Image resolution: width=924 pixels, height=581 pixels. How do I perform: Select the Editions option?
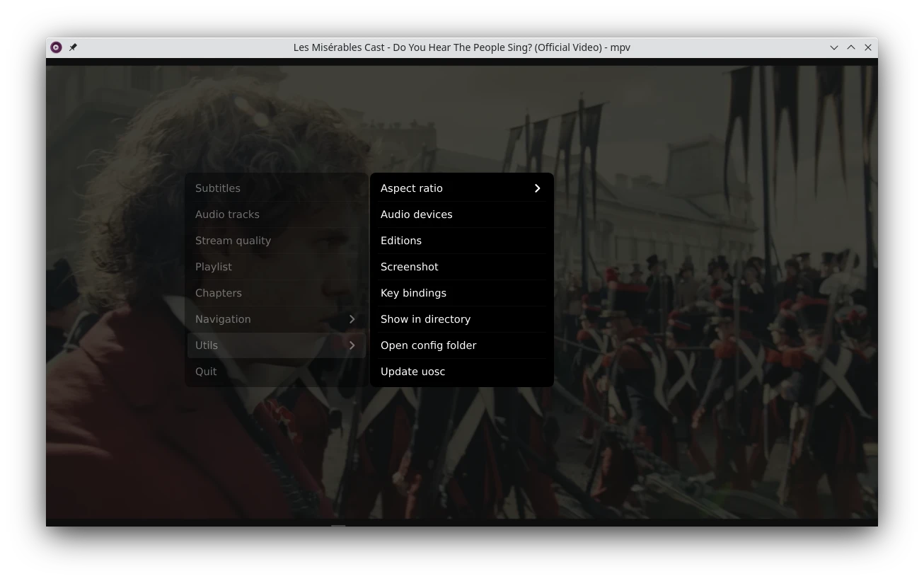click(x=401, y=241)
